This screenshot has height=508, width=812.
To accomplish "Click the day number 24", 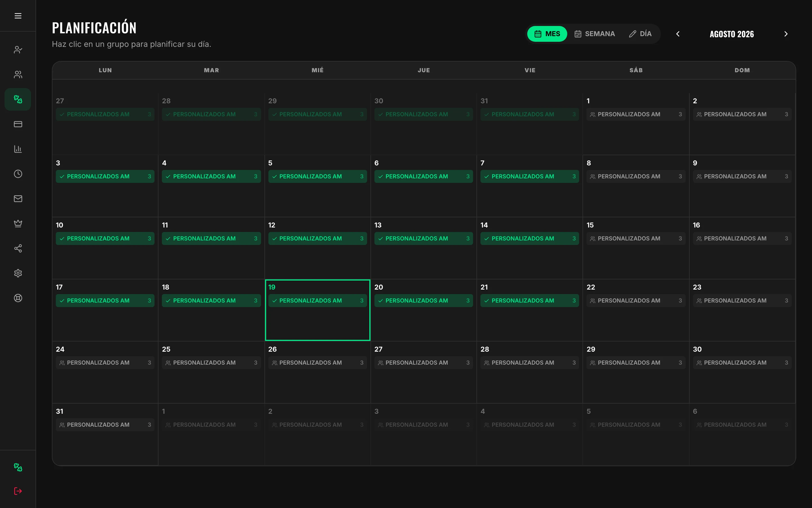I will coord(60,349).
